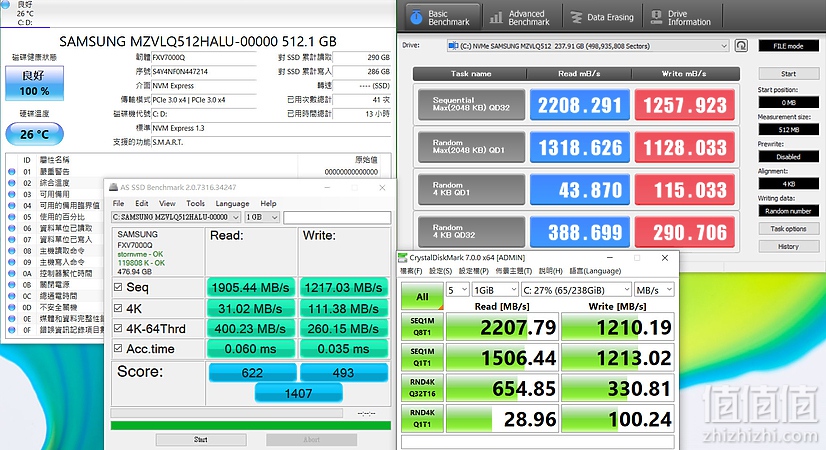Image resolution: width=826 pixels, height=450 pixels.
Task: Open CrystalDiskMark 佈景主題(T) menu
Action: 513,271
